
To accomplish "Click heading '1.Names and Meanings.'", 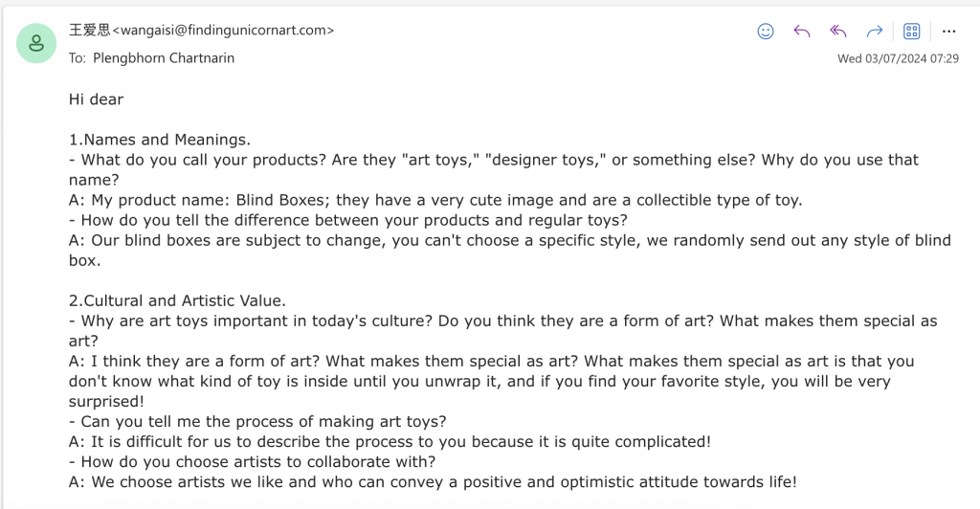I will (160, 140).
